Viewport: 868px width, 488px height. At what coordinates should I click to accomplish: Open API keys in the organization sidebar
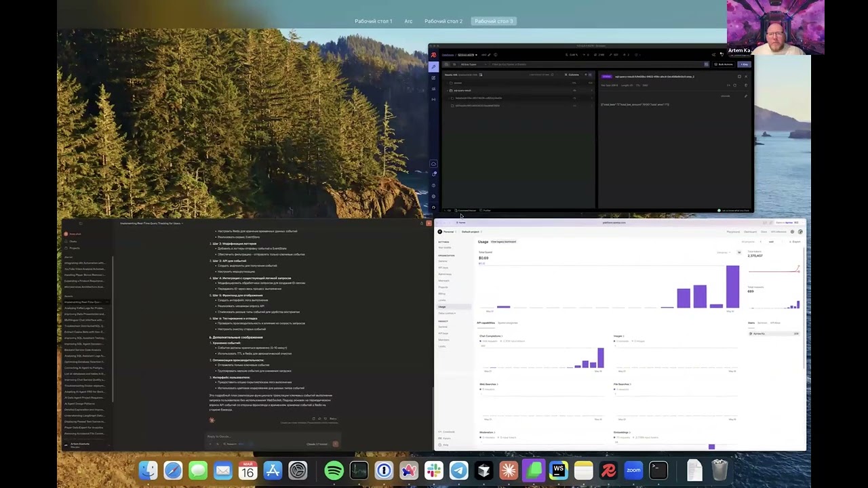(443, 268)
